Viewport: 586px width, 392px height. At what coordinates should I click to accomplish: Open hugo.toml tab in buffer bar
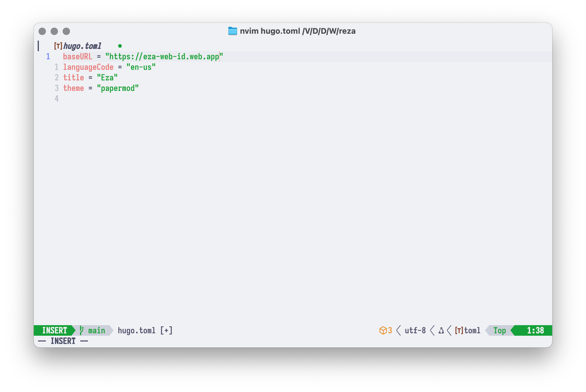click(81, 45)
